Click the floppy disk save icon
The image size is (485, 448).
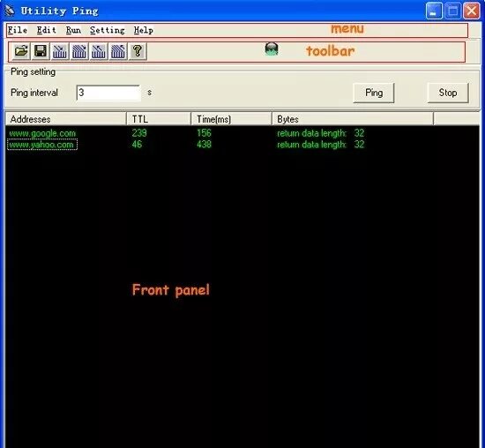pos(41,51)
